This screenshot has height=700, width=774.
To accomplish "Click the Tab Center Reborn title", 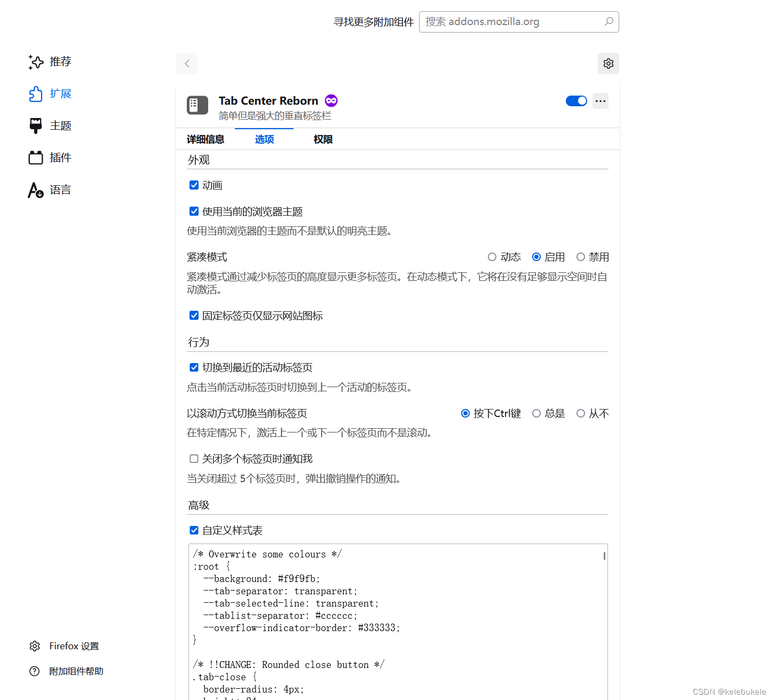I will pyautogui.click(x=268, y=101).
